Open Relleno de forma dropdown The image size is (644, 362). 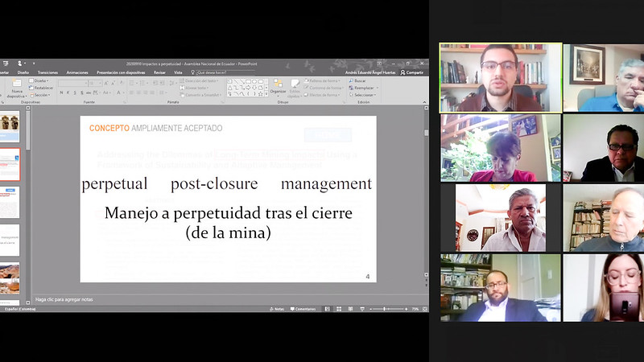[321, 81]
